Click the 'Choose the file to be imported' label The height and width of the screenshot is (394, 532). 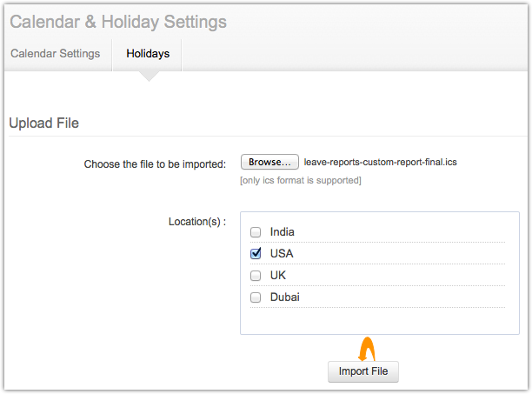point(155,164)
